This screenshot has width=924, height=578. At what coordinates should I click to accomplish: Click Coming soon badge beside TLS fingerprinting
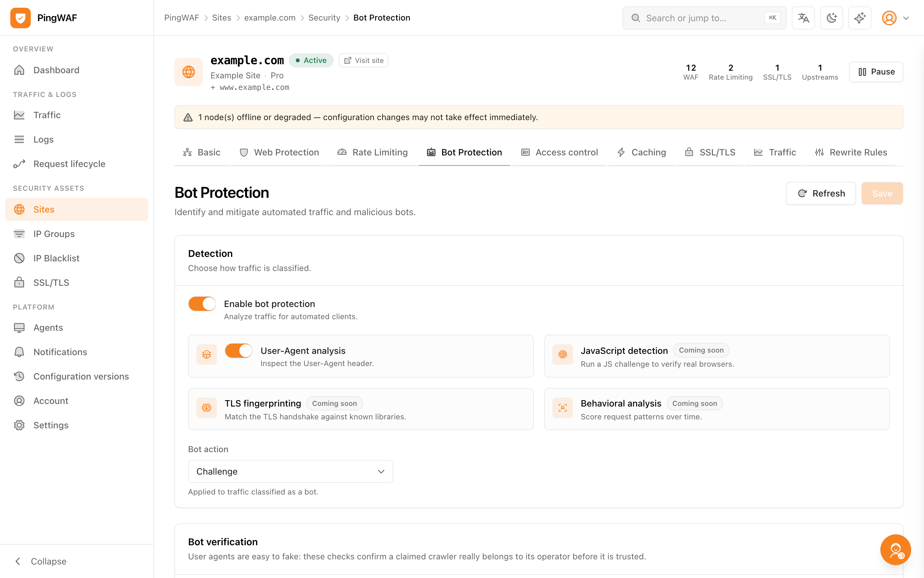(x=335, y=403)
